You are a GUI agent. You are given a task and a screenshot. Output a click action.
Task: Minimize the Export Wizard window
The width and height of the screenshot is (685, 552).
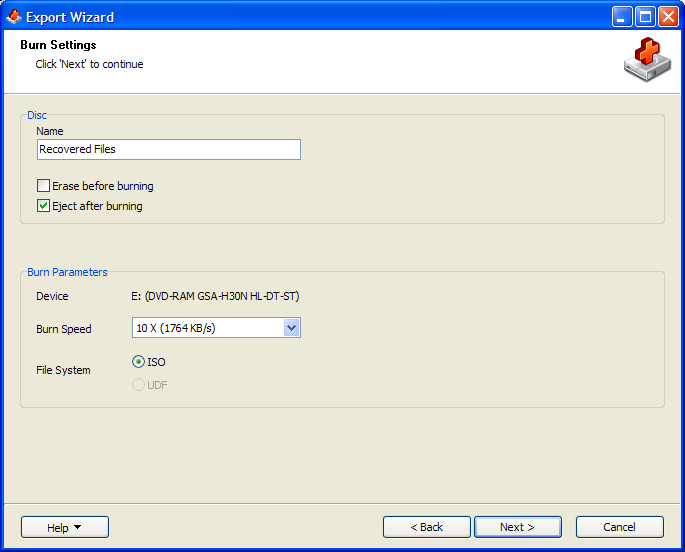coord(622,17)
